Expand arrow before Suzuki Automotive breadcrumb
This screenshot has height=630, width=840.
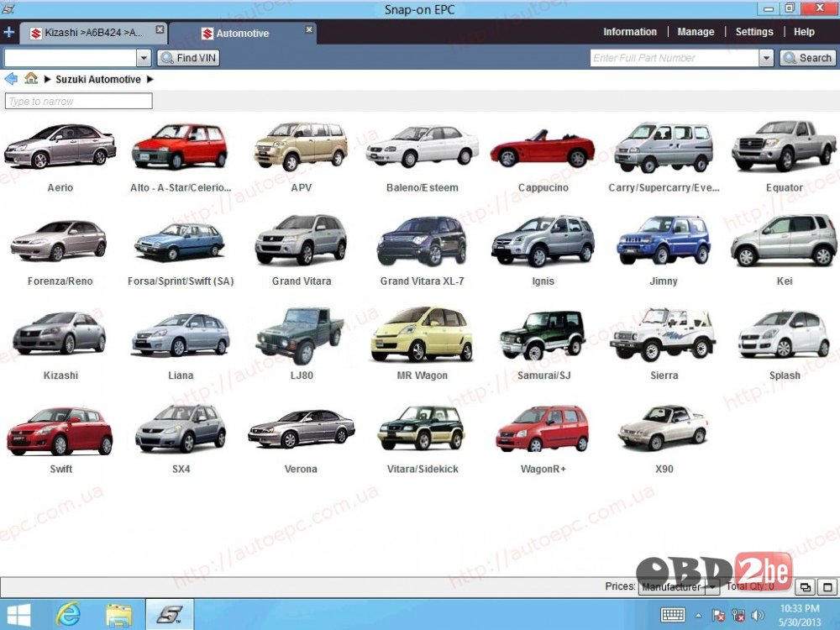tap(47, 79)
